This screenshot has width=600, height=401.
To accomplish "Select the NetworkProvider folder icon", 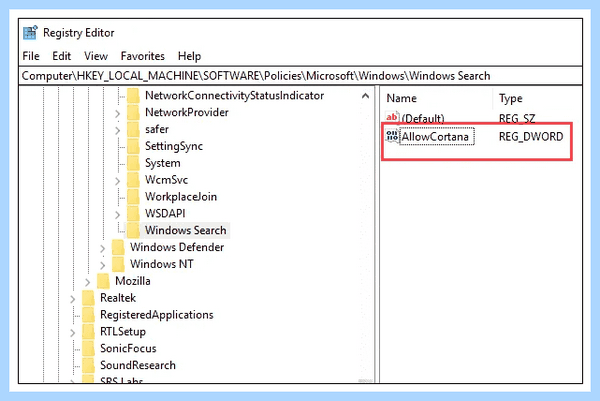I will pyautogui.click(x=133, y=112).
